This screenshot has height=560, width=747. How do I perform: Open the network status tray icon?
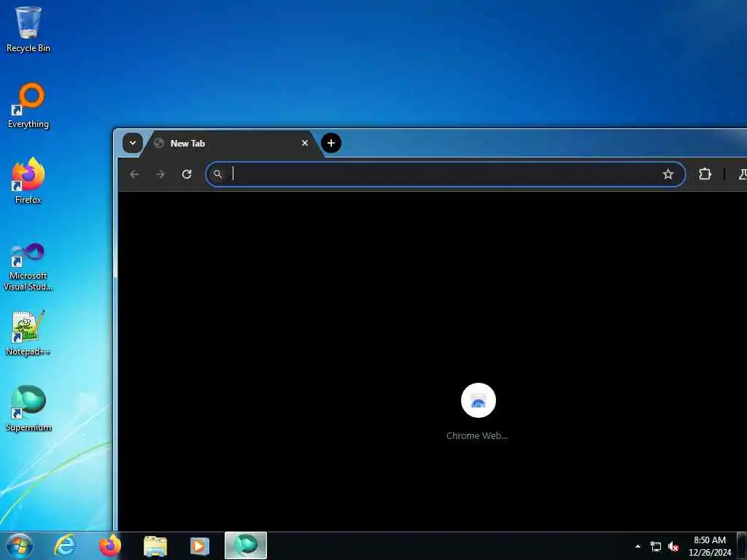(x=656, y=547)
